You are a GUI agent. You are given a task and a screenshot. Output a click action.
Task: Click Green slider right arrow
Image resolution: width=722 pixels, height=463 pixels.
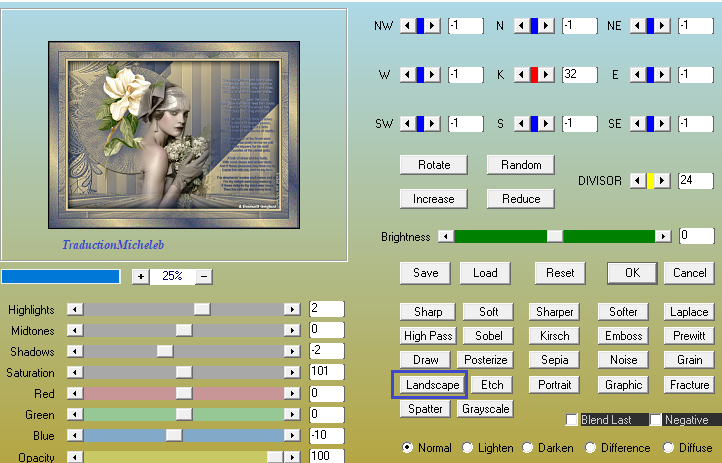pos(292,414)
